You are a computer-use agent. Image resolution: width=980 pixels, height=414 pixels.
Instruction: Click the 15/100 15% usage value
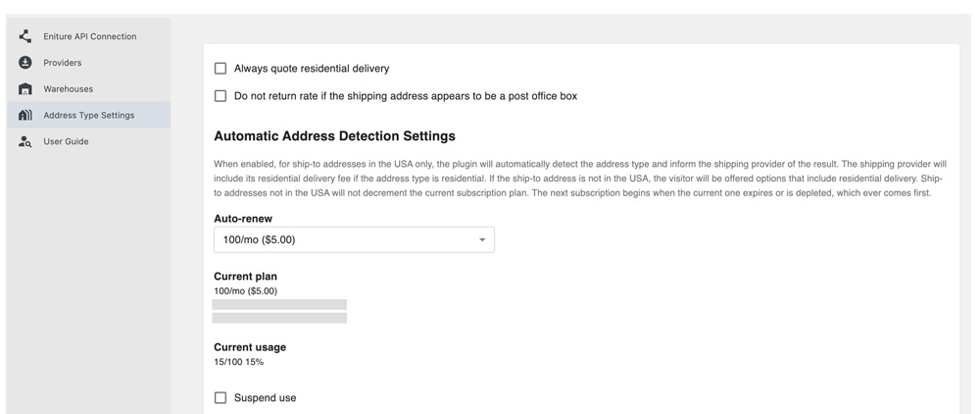[x=239, y=361]
